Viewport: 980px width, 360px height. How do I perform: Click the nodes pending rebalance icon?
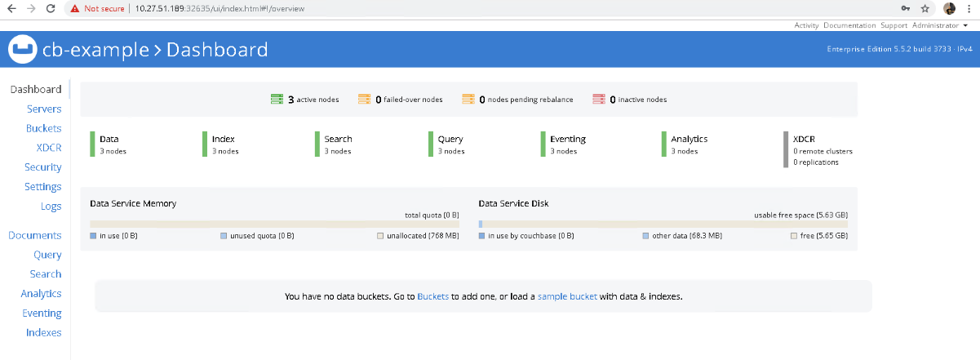click(x=468, y=100)
